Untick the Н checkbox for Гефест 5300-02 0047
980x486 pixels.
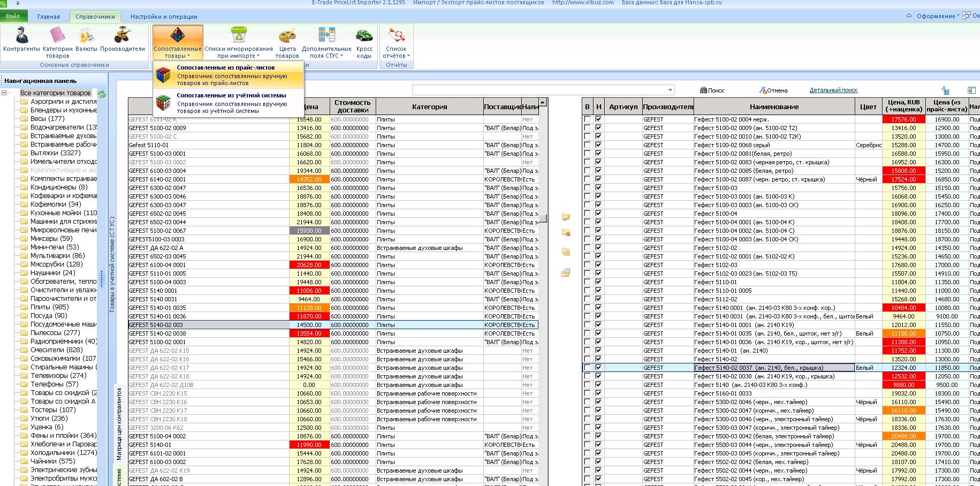pos(598,411)
